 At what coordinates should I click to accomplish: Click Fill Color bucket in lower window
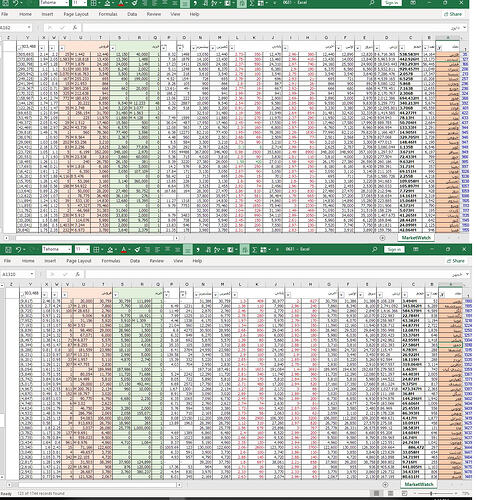coord(110,249)
